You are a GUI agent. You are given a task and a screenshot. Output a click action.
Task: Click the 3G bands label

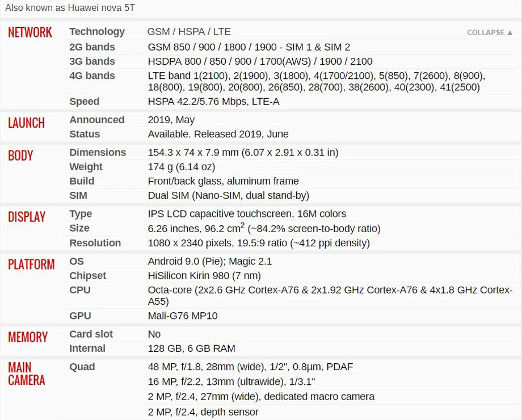coord(92,61)
